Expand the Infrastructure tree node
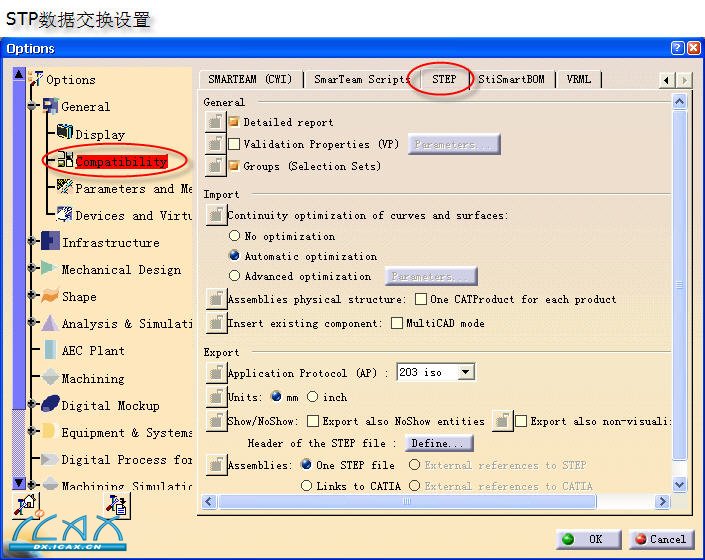This screenshot has width=705, height=560. point(31,241)
